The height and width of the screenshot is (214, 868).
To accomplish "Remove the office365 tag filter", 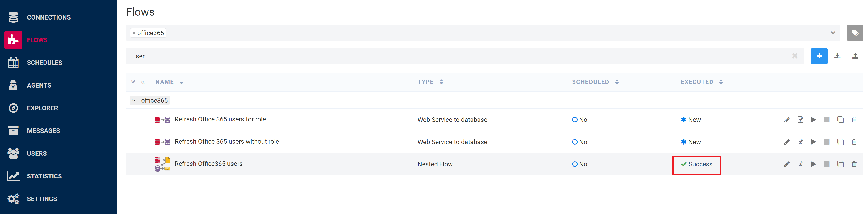I will pyautogui.click(x=134, y=33).
